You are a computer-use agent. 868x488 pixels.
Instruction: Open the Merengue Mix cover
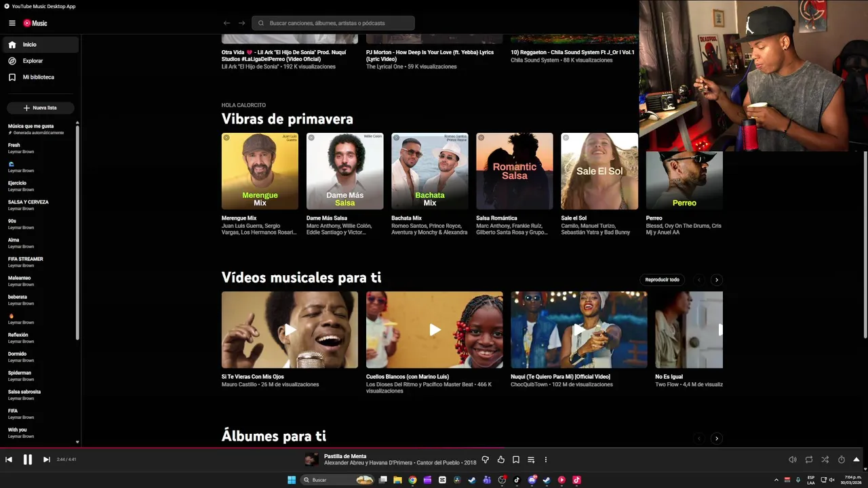click(x=260, y=171)
